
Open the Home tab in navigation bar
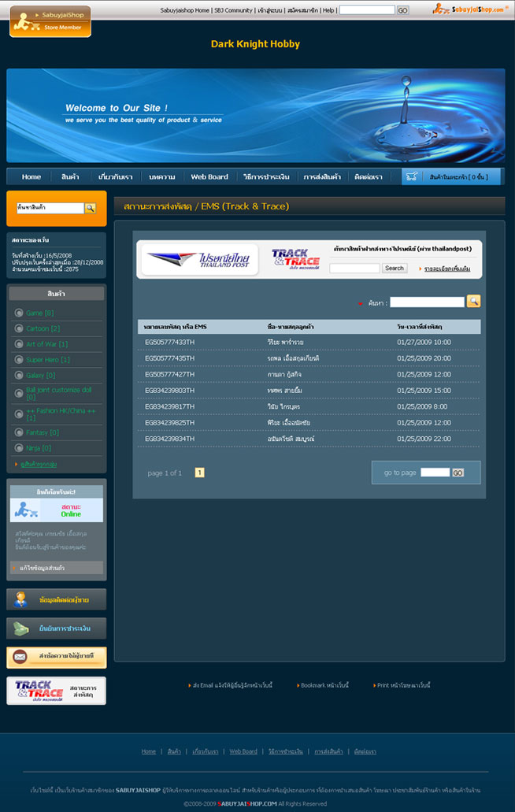pos(31,176)
